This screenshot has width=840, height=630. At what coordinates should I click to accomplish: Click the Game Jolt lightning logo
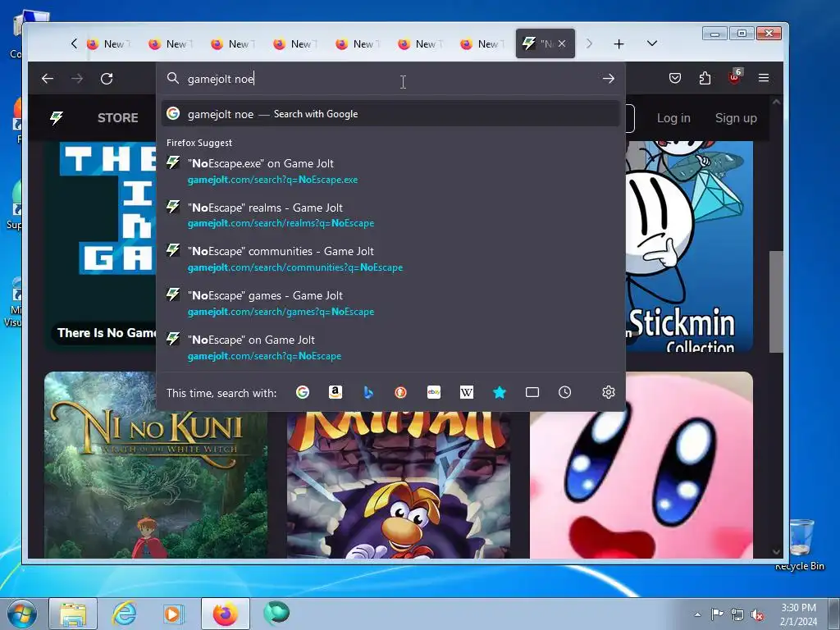click(57, 118)
